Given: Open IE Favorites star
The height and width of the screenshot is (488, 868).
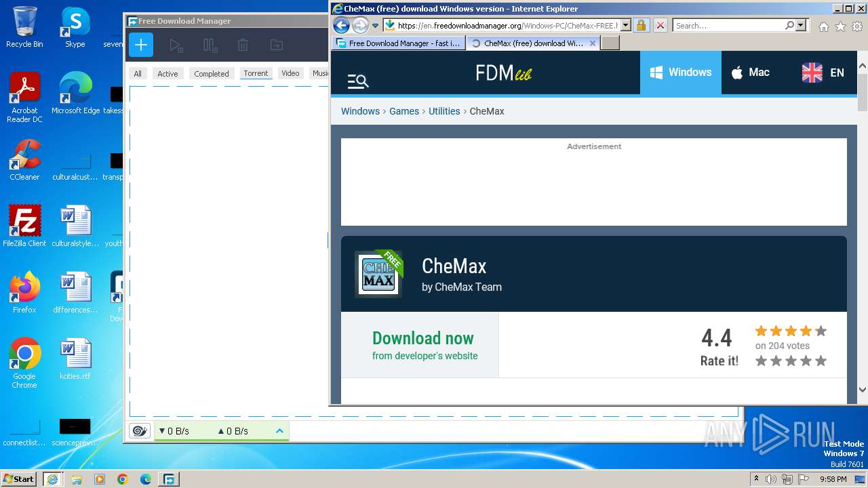Looking at the screenshot, I should (x=840, y=26).
